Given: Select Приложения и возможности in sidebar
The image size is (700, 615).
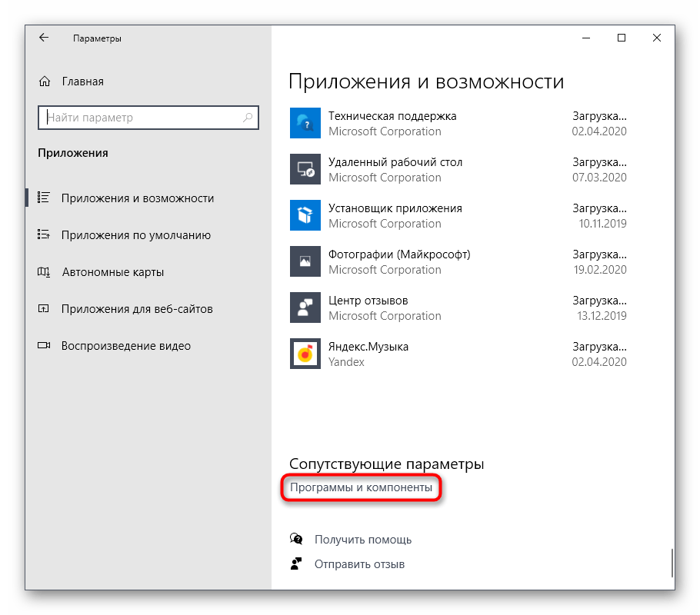Looking at the screenshot, I should 137,198.
